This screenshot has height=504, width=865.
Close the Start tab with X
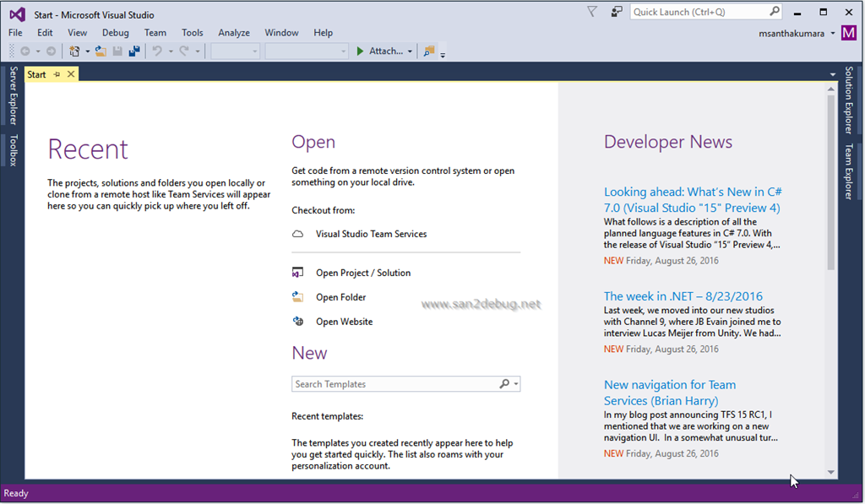pos(71,74)
